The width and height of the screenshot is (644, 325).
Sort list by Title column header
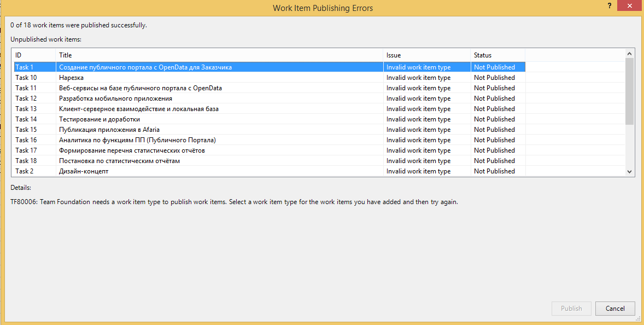pos(219,55)
